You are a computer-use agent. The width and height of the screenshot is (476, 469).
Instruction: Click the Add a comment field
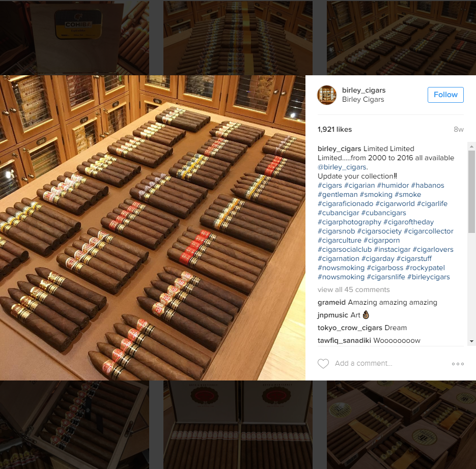pos(391,363)
